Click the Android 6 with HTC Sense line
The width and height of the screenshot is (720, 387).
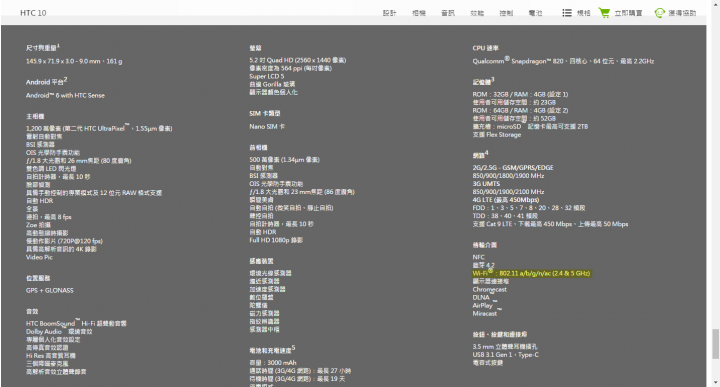coord(65,95)
